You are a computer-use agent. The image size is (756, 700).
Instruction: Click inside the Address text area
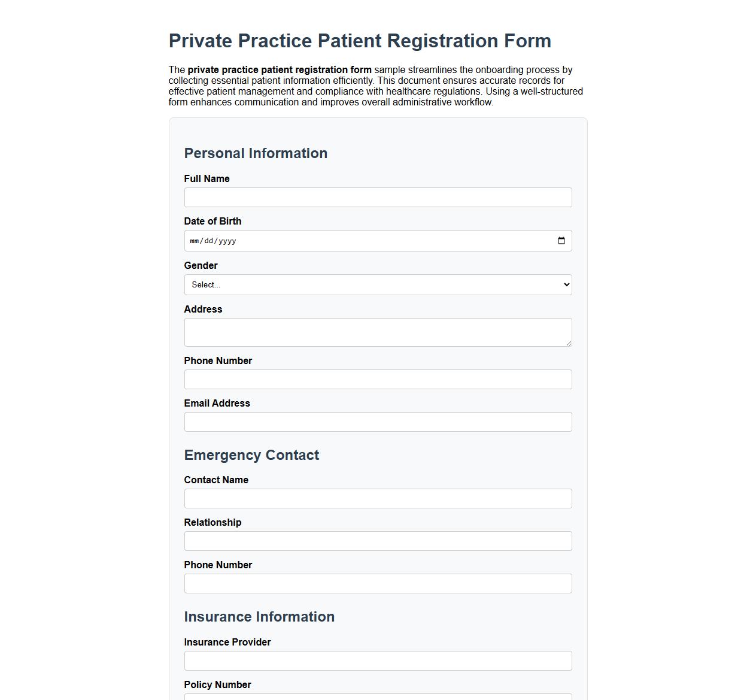[x=378, y=332]
